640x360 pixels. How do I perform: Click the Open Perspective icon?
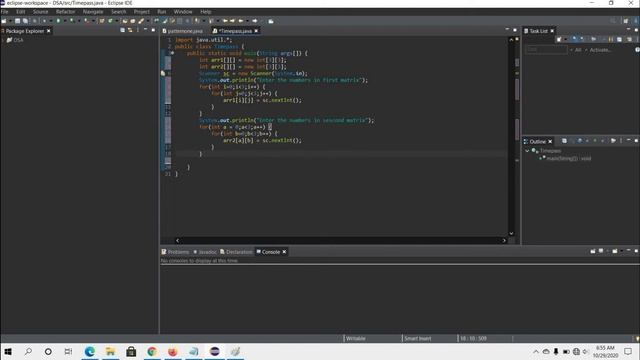(626, 21)
